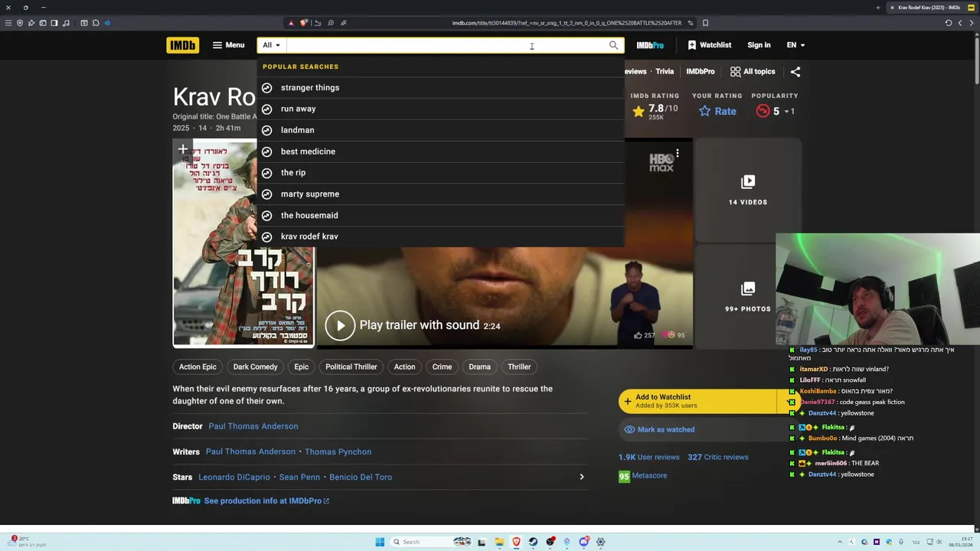Open the All search category dropdown
The height and width of the screenshot is (551, 980).
click(271, 45)
